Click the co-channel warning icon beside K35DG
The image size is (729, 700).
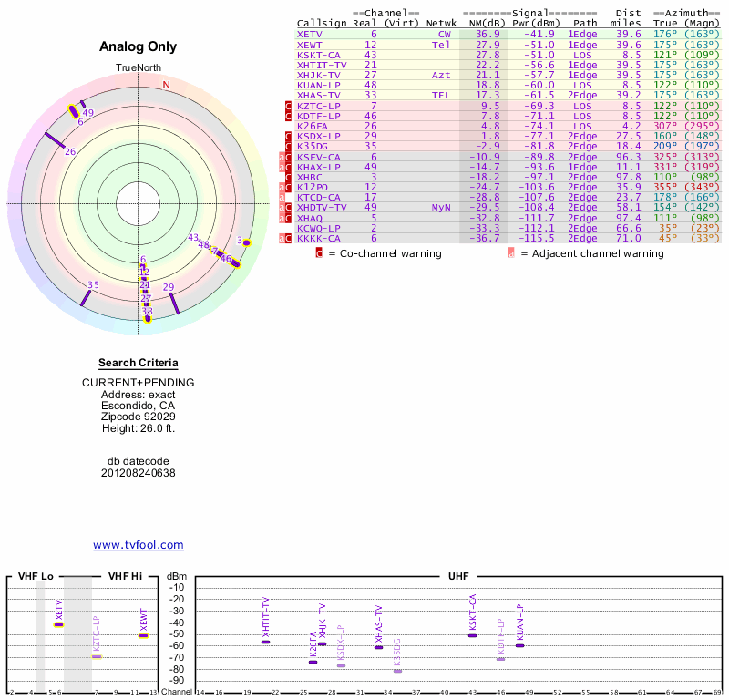click(x=289, y=146)
